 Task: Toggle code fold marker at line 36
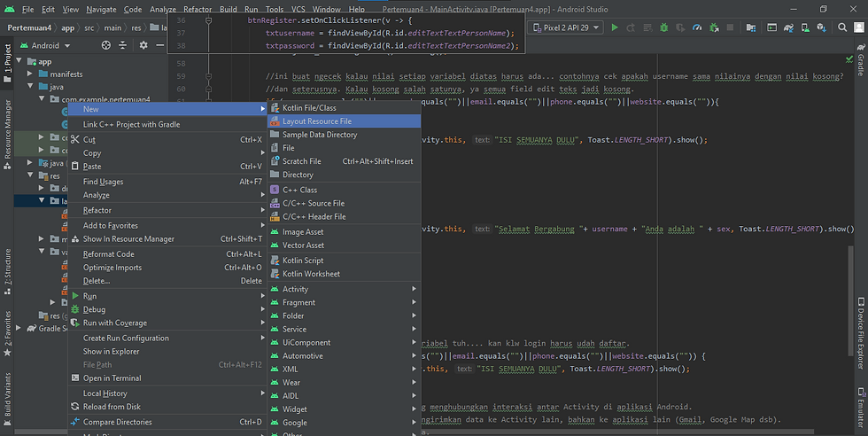click(209, 20)
